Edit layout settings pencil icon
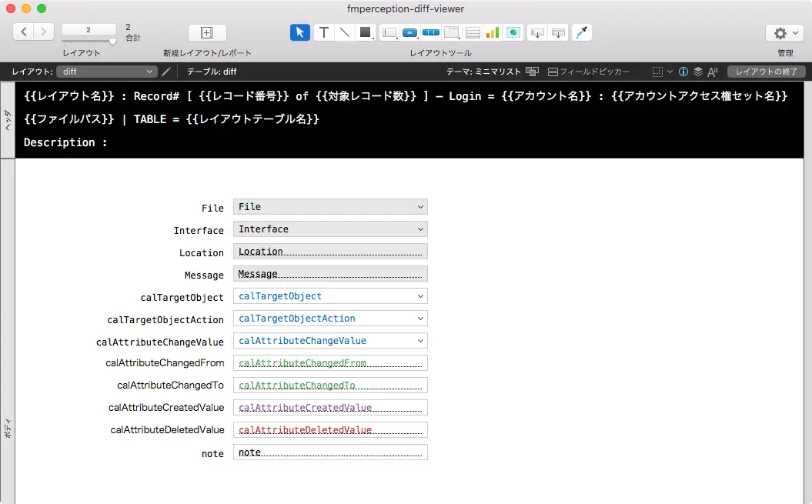 tap(166, 72)
